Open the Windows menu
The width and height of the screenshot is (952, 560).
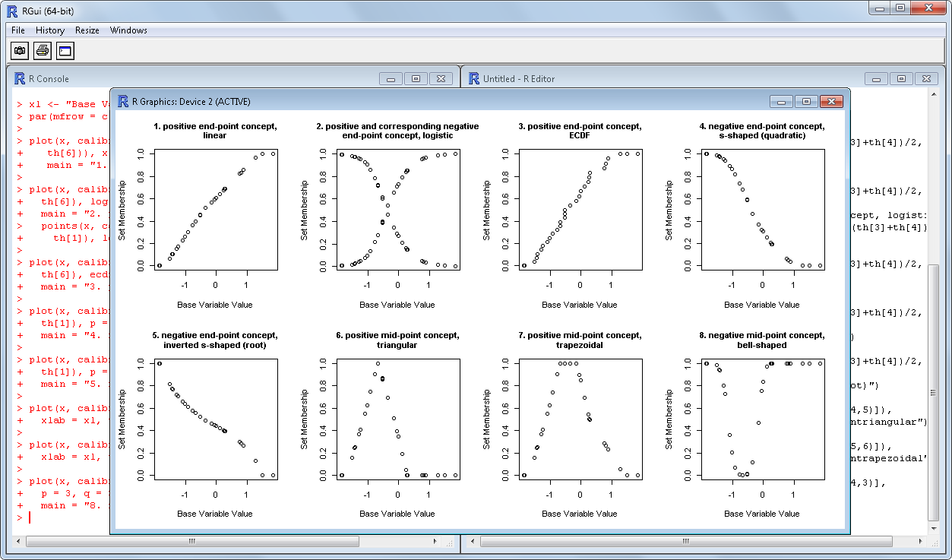click(x=128, y=30)
